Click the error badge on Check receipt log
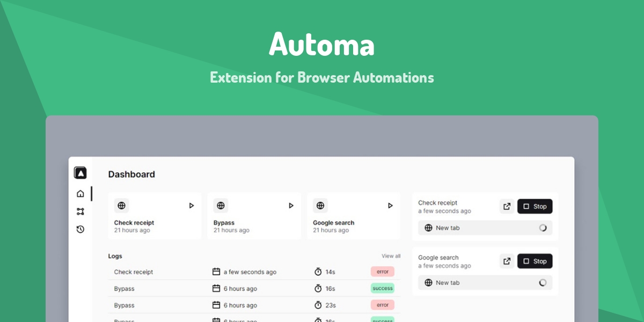The height and width of the screenshot is (322, 644). click(382, 272)
